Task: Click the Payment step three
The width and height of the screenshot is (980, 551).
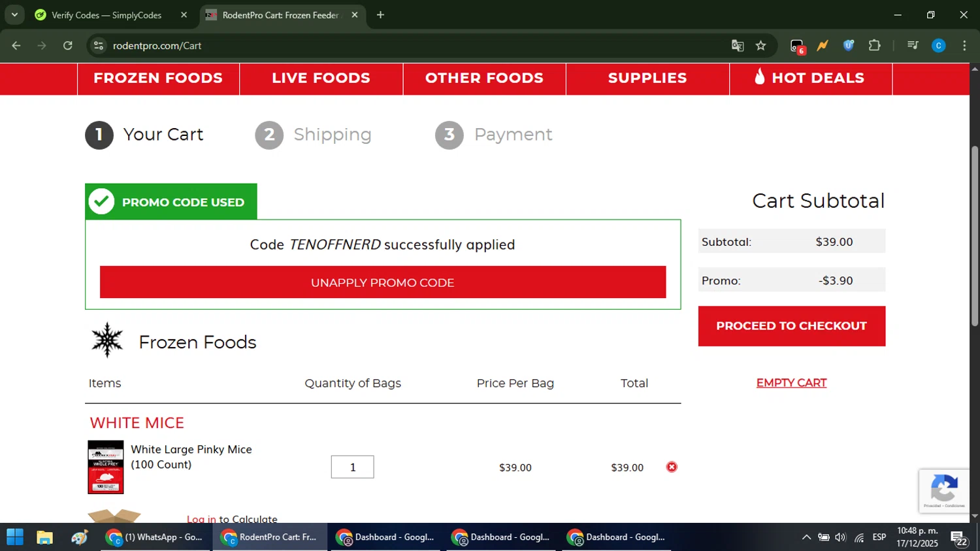Action: (x=494, y=135)
